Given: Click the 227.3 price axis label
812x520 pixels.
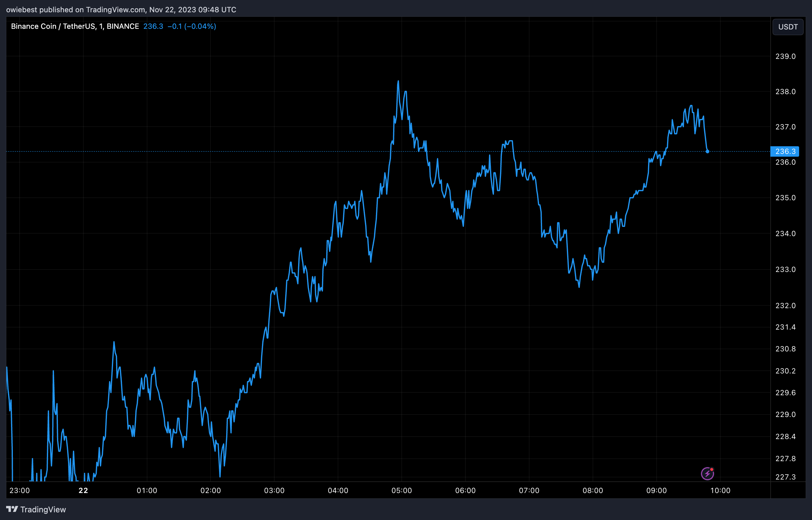Looking at the screenshot, I should click(785, 477).
